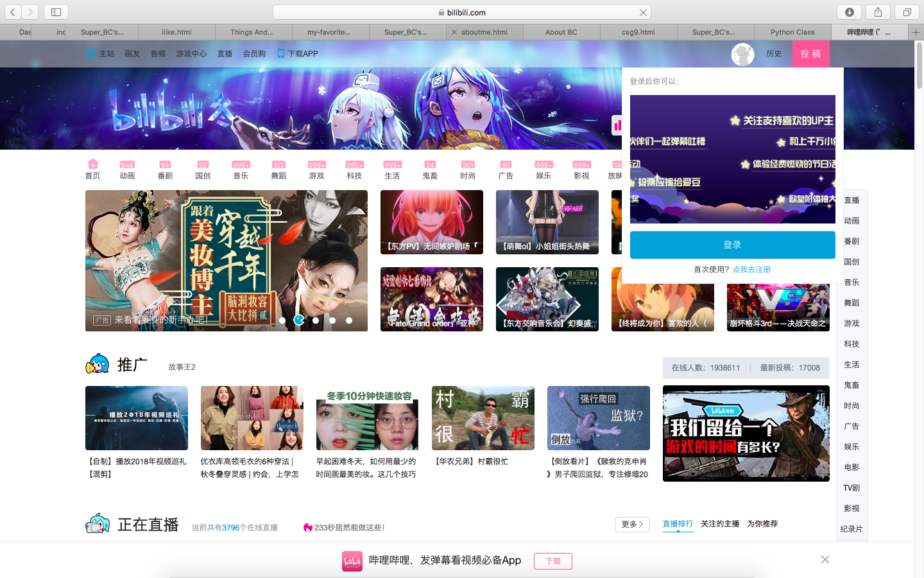The height and width of the screenshot is (578, 924).
Task: Open 国创 category in channel bar
Action: click(x=203, y=170)
